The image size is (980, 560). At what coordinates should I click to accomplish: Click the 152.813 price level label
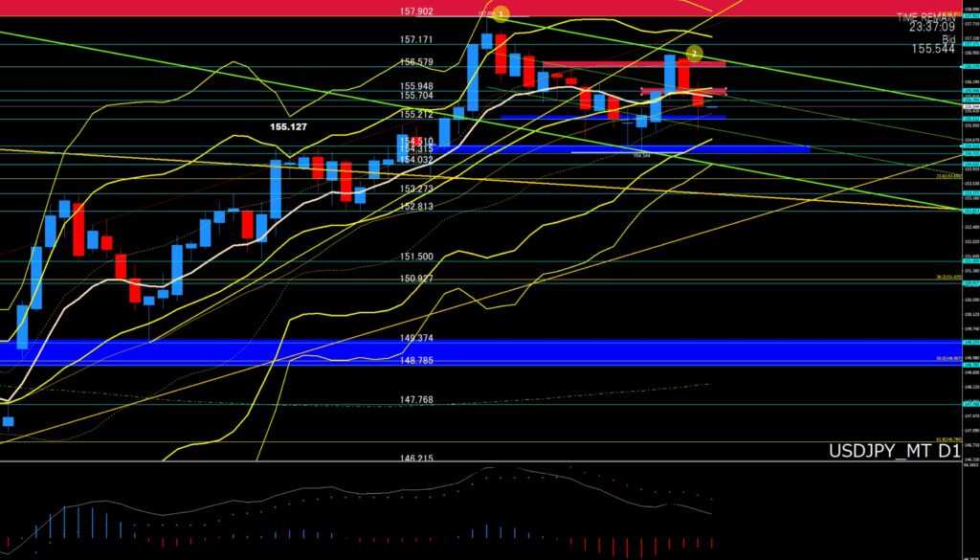tap(416, 207)
